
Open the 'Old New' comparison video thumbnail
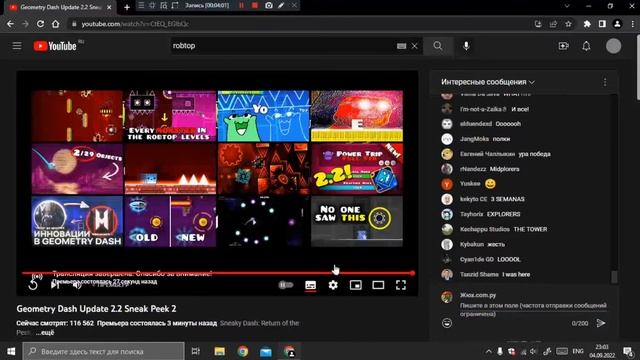(x=170, y=221)
